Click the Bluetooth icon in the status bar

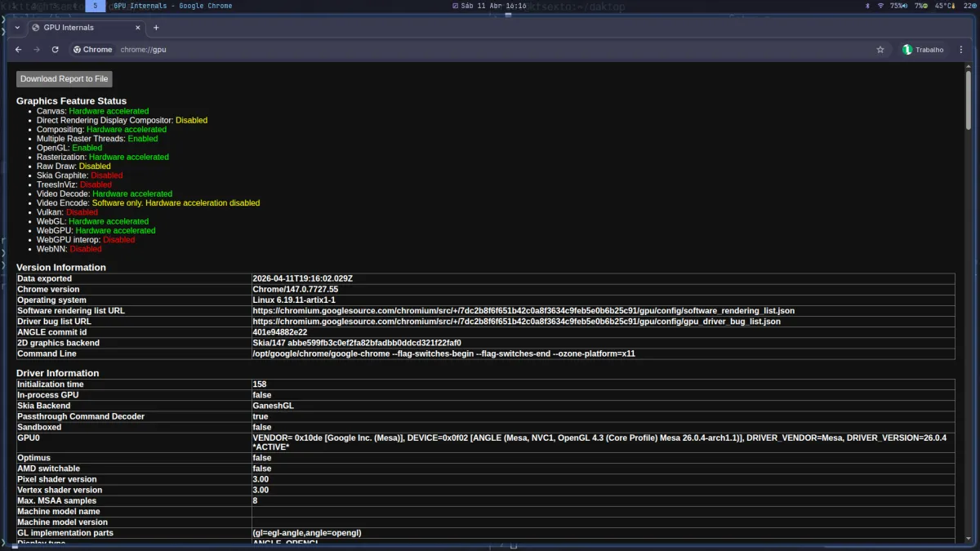click(x=867, y=6)
